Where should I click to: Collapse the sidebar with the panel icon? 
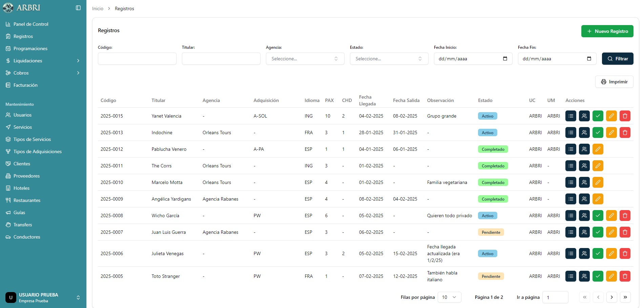pyautogui.click(x=78, y=8)
